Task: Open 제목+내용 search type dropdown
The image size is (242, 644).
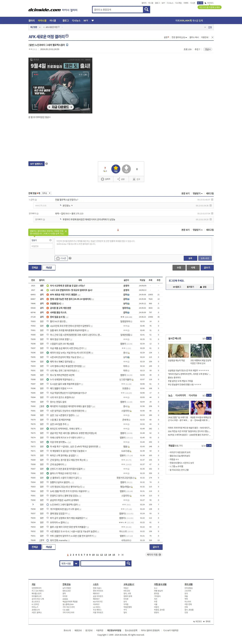Action: click(70, 563)
